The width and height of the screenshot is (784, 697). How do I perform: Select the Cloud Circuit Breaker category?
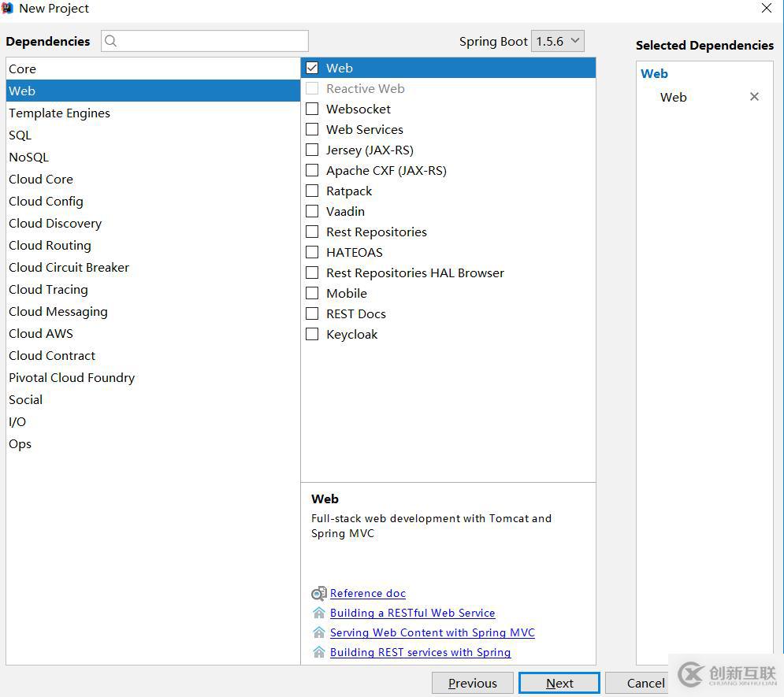(153, 267)
